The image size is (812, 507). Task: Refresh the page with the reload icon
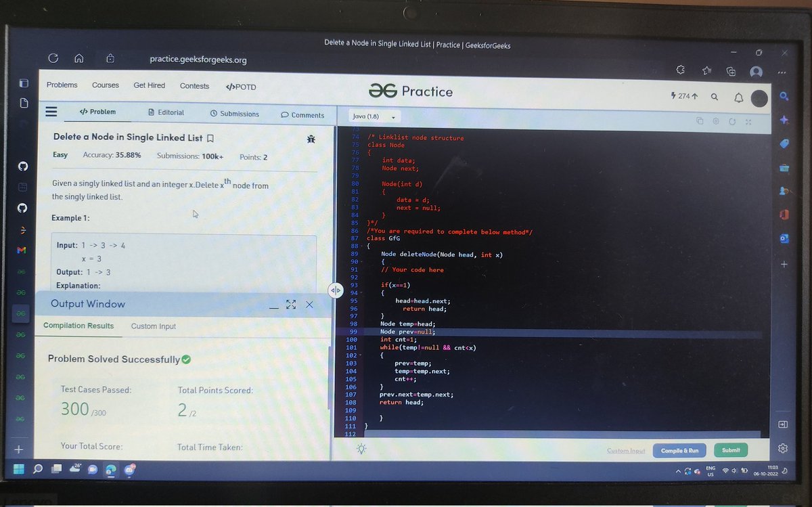pos(53,58)
